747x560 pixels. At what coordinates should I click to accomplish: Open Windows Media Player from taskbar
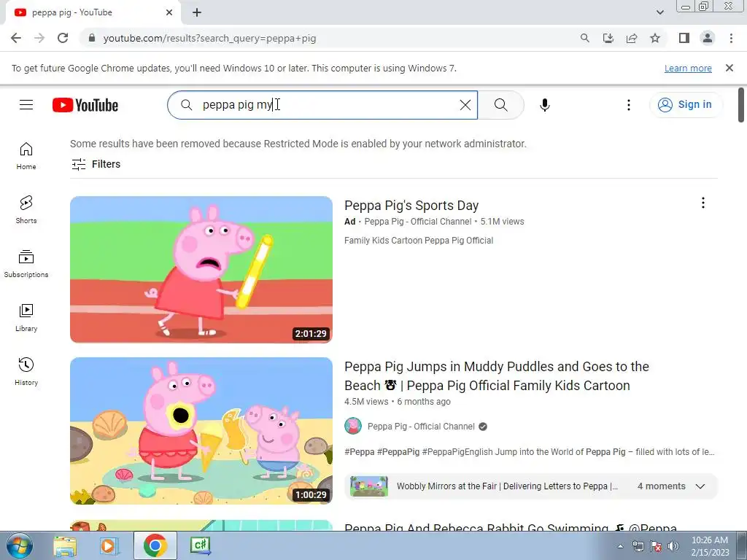tap(109, 545)
